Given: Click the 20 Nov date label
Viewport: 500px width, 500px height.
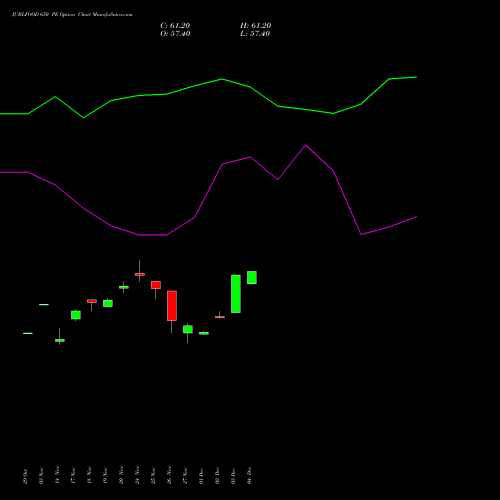Looking at the screenshot, I should (x=121, y=475).
